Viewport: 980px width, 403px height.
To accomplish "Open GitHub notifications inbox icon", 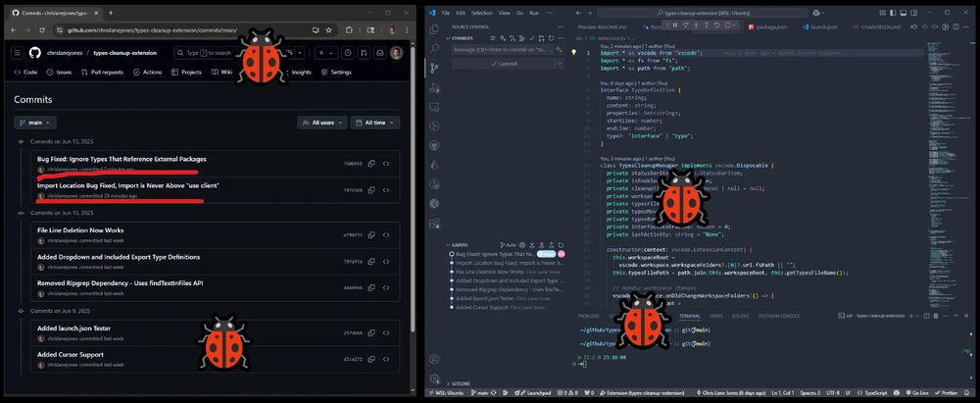I will click(x=378, y=53).
